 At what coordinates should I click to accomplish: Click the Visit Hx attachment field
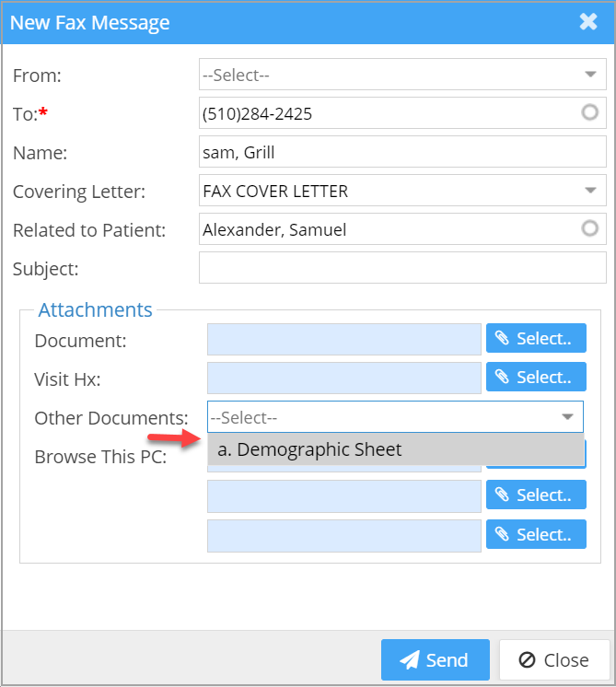[344, 378]
